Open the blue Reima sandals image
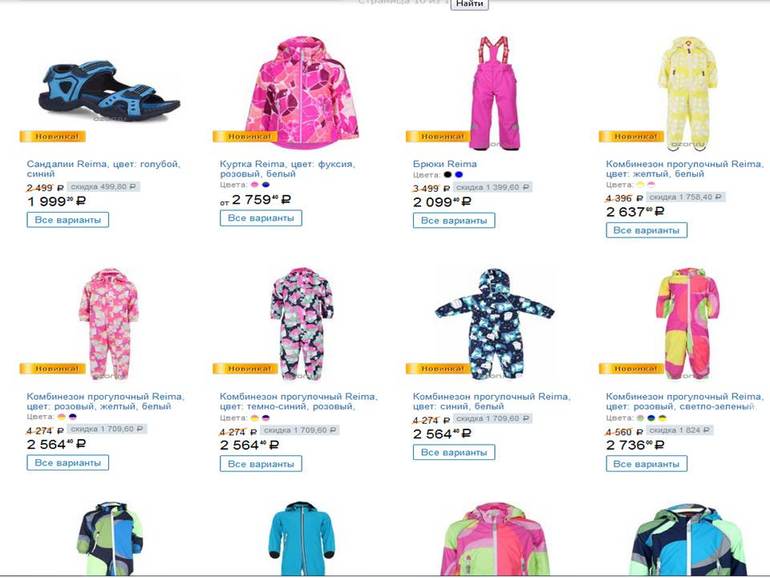The height and width of the screenshot is (578, 770). click(x=110, y=91)
